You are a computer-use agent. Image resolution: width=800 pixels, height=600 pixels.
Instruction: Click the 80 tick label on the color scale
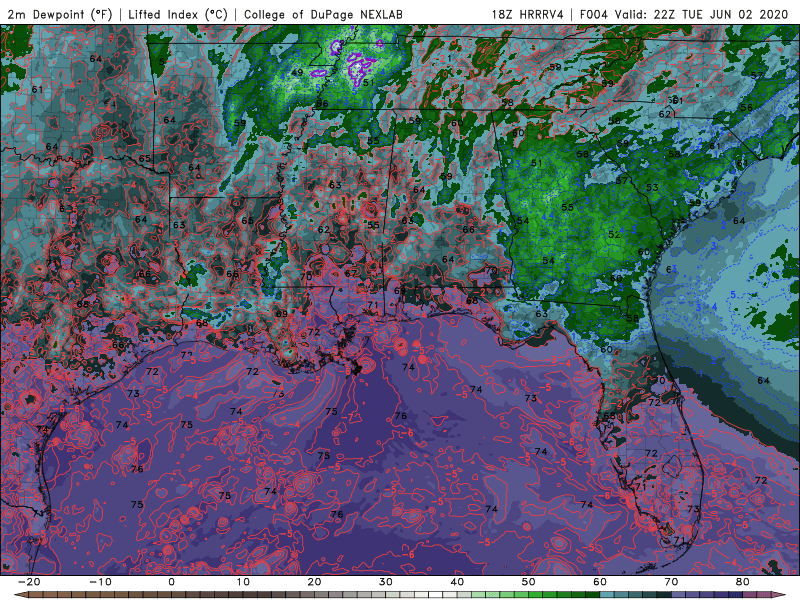[x=743, y=582]
